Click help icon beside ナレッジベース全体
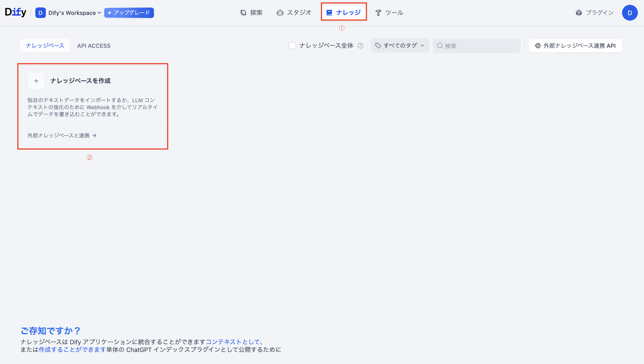 [x=360, y=46]
